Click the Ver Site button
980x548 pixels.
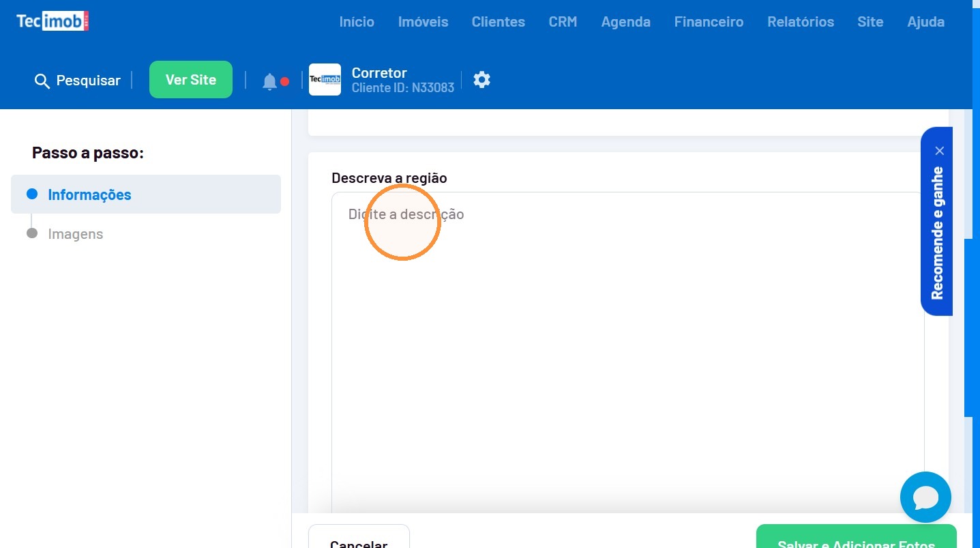[x=191, y=80]
